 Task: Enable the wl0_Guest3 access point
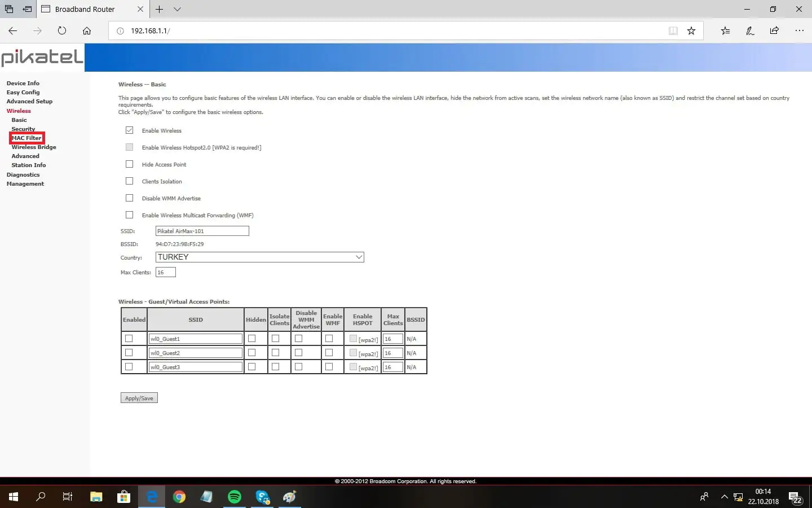point(129,367)
